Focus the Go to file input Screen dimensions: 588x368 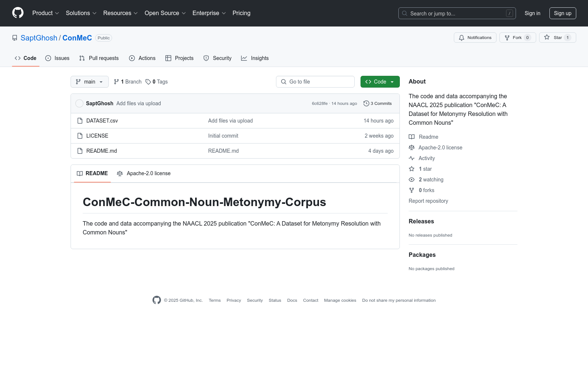pos(315,82)
